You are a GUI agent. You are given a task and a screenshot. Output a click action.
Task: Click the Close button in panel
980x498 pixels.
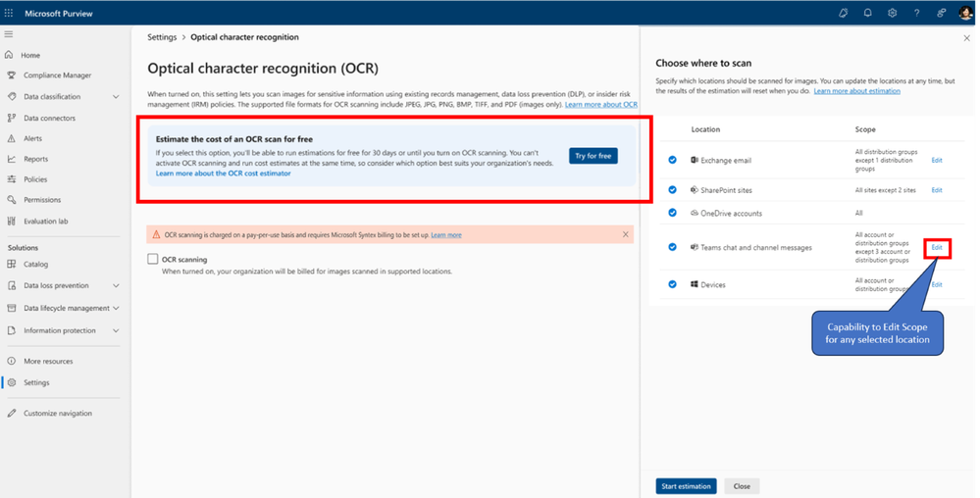[x=742, y=486]
